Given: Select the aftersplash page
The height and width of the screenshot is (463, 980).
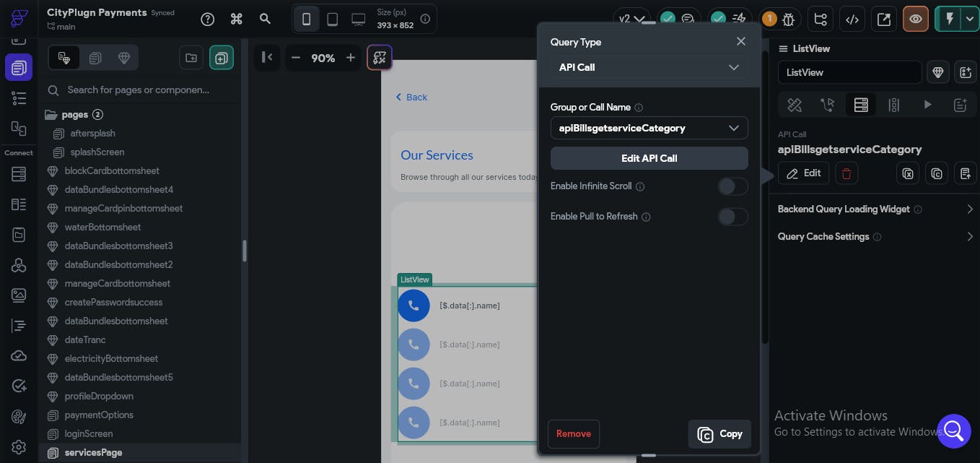Looking at the screenshot, I should point(92,134).
